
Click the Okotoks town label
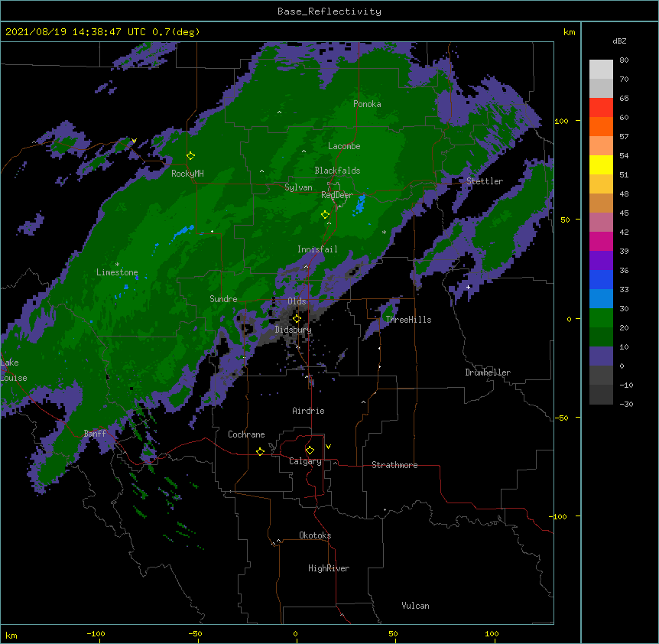pyautogui.click(x=315, y=535)
